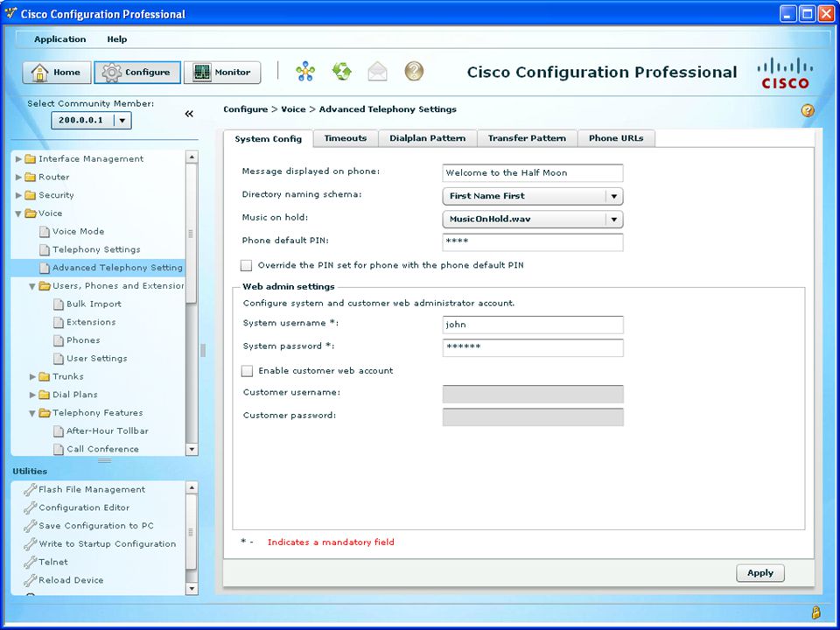This screenshot has height=630, width=840.
Task: Open the community member dropdown 200.0.0.1
Action: point(91,120)
